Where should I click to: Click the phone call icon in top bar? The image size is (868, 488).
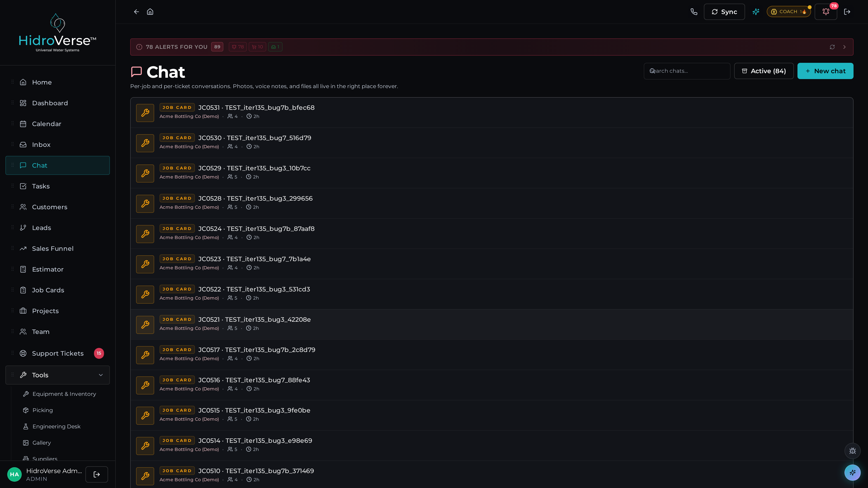click(x=694, y=12)
